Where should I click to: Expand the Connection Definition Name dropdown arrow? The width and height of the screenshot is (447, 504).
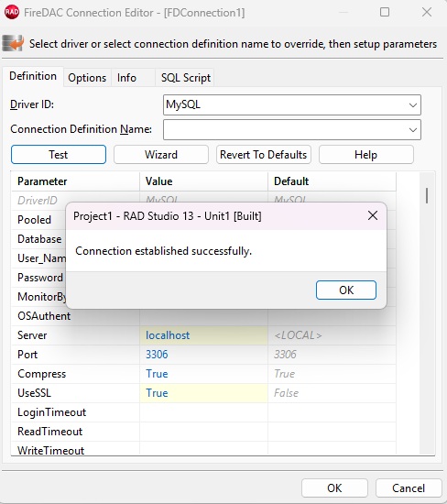click(x=412, y=130)
